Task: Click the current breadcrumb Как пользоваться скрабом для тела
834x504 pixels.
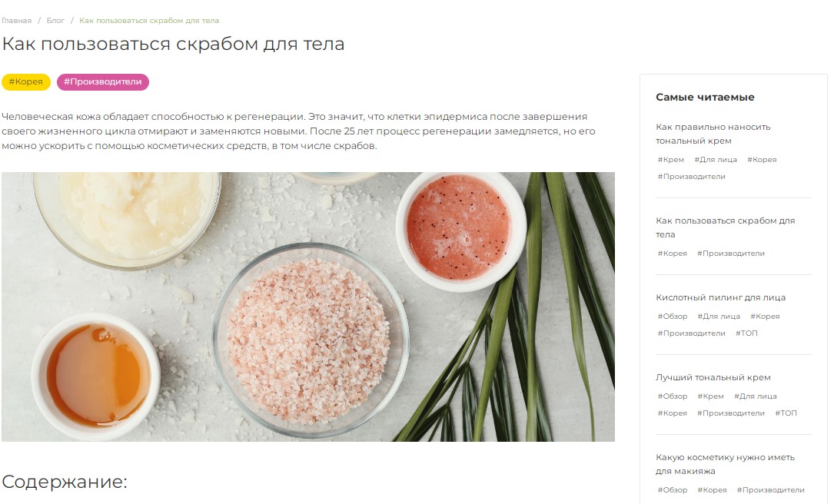Action: click(x=149, y=21)
